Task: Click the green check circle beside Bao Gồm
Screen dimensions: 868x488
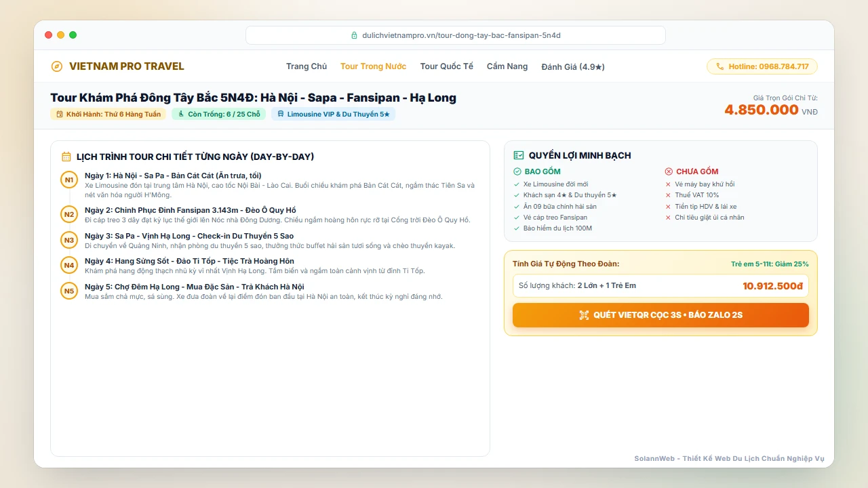Action: click(517, 171)
